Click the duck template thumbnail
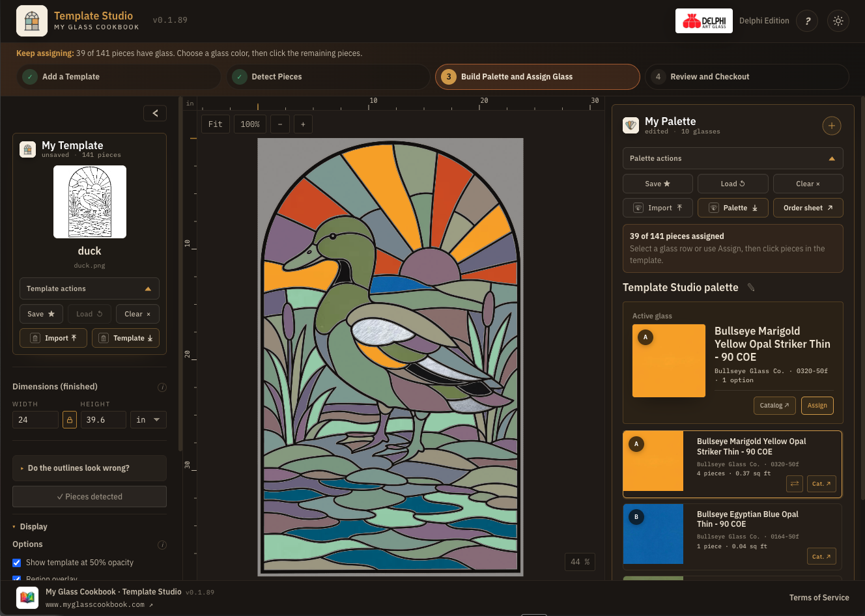The height and width of the screenshot is (616, 865). pyautogui.click(x=90, y=202)
